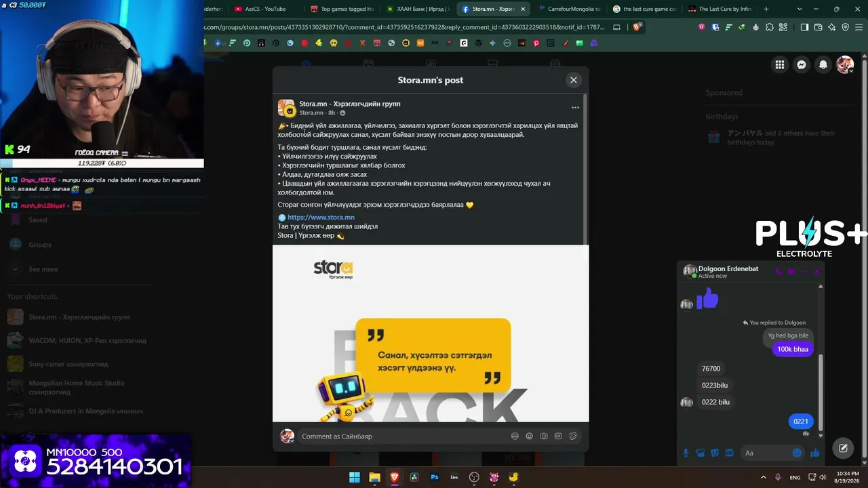Open Stora.mn group avatar in post
The height and width of the screenshot is (488, 868).
286,108
